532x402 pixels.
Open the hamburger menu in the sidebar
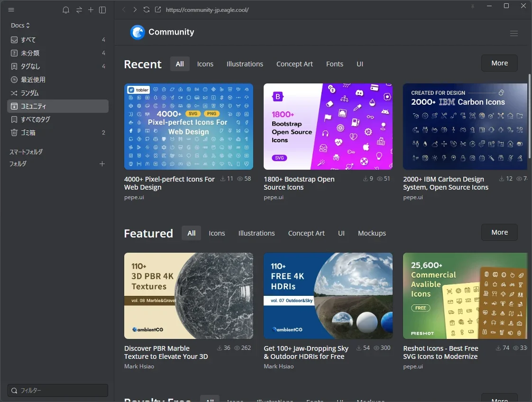pyautogui.click(x=11, y=10)
